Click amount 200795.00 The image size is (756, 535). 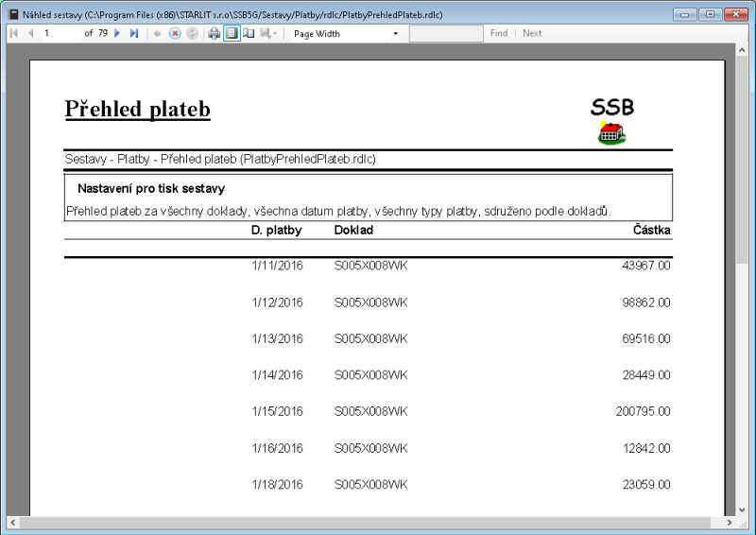pyautogui.click(x=644, y=411)
